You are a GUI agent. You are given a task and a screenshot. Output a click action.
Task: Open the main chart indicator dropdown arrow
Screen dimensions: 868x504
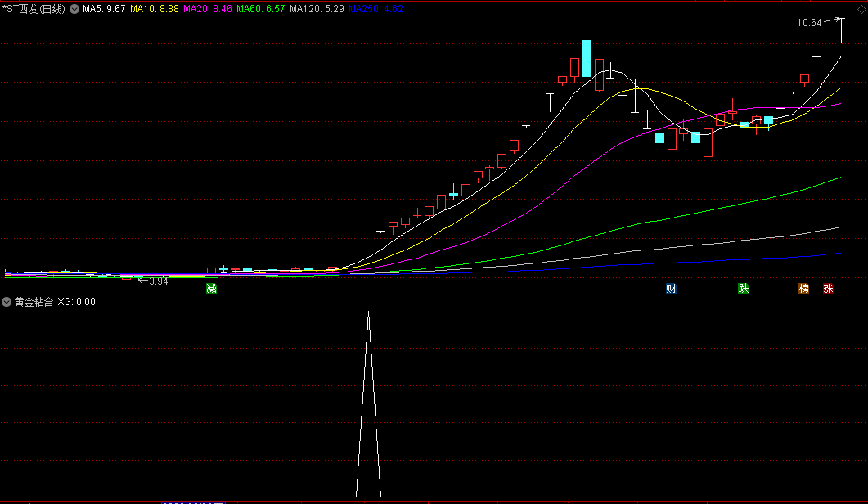74,9
